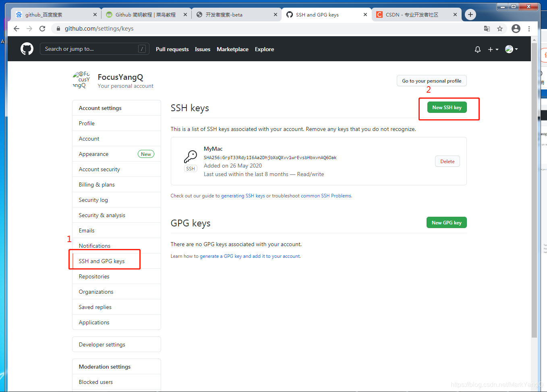The image size is (547, 392).
Task: Open Appearance settings
Action: click(x=116, y=154)
